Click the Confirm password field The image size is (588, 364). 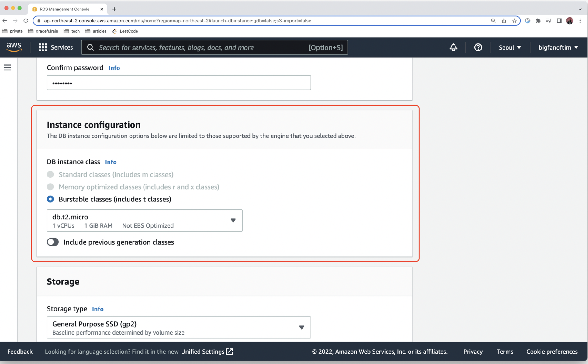pos(178,83)
